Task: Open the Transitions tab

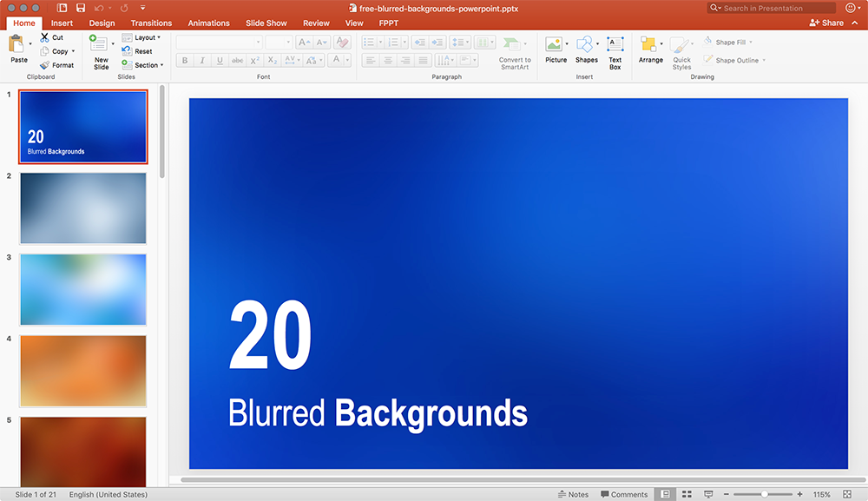Action: [151, 23]
